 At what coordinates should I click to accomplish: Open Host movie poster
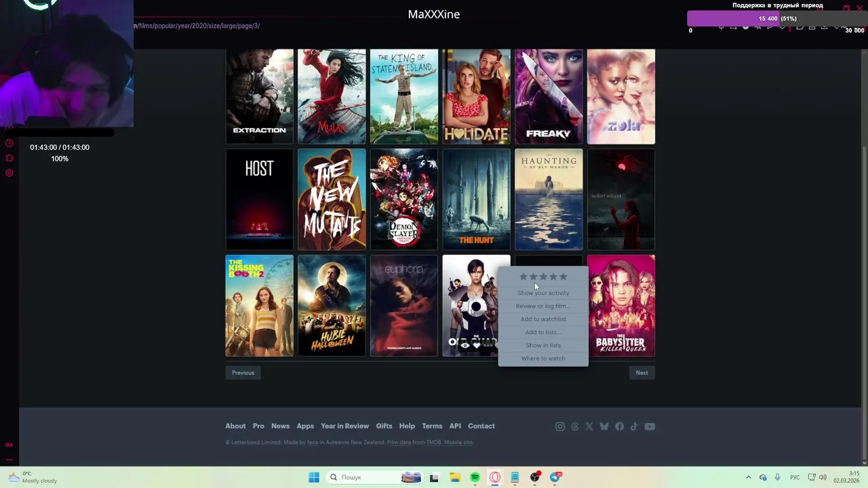pyautogui.click(x=260, y=199)
